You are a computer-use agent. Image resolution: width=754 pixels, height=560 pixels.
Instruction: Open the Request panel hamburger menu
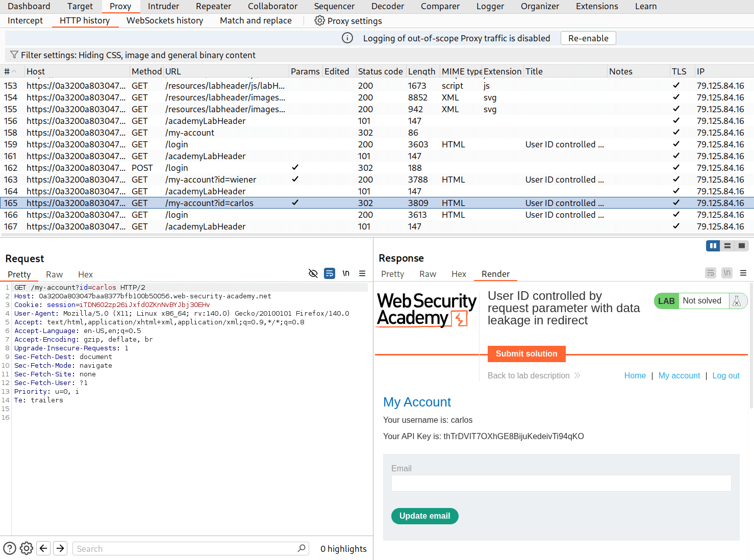(362, 273)
